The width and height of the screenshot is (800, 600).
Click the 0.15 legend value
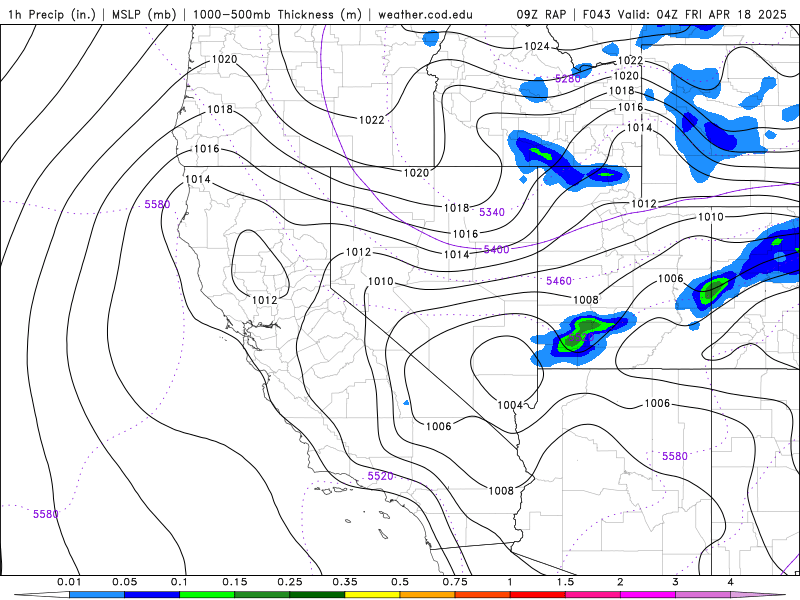coord(235,582)
